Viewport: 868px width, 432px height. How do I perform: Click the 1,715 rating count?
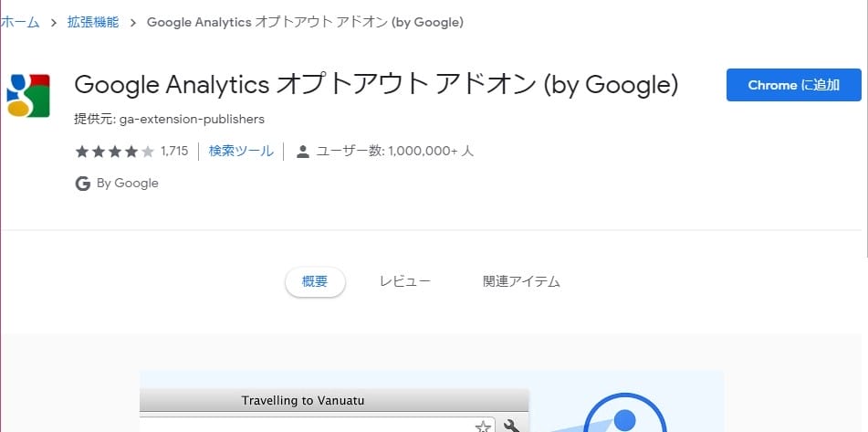(173, 152)
